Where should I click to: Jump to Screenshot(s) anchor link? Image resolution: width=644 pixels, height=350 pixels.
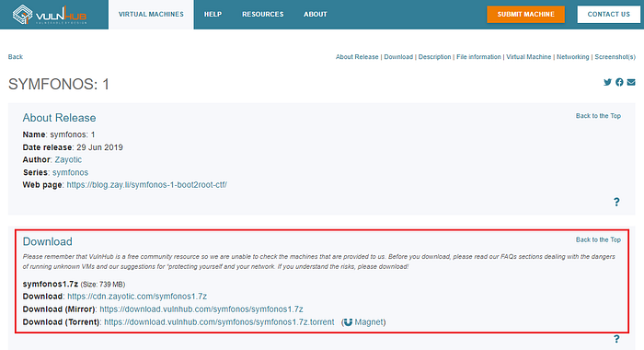click(615, 57)
